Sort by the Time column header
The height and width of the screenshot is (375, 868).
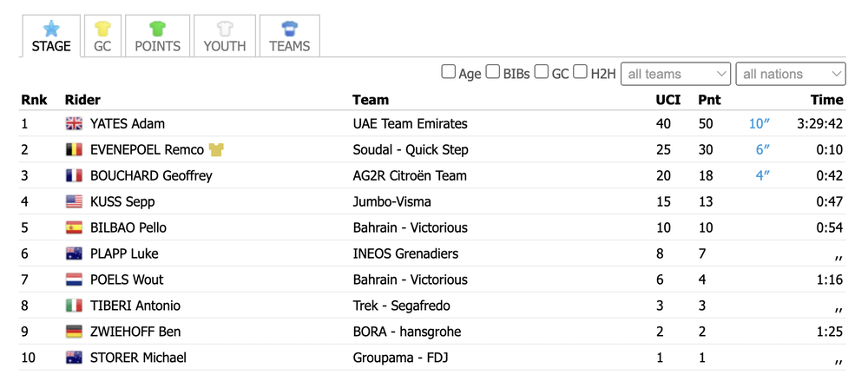pos(827,100)
